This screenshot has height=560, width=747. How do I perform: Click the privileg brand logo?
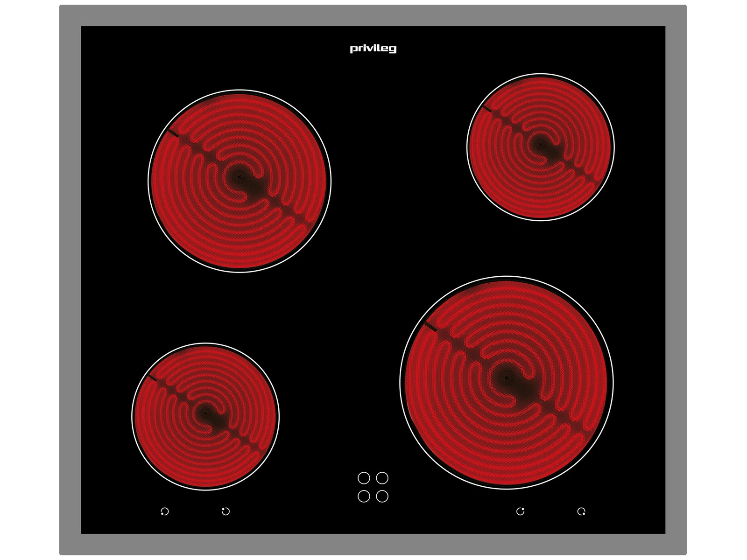point(373,49)
